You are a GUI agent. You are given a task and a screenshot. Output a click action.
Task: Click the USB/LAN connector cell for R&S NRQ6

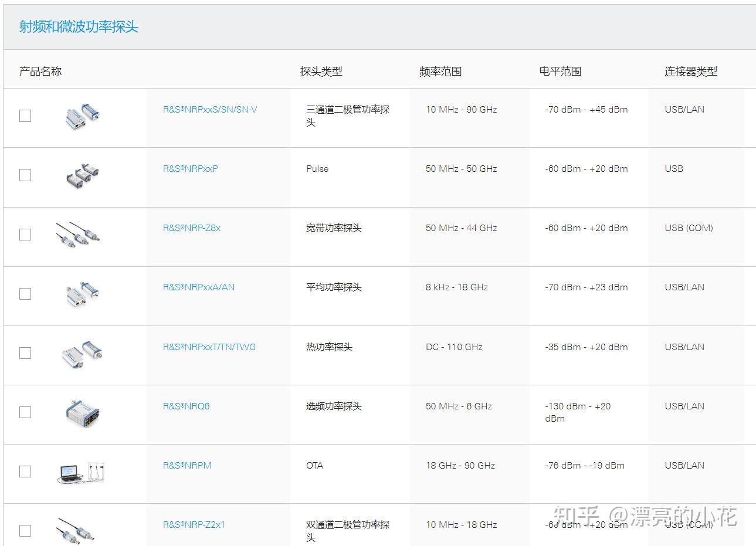(x=684, y=406)
